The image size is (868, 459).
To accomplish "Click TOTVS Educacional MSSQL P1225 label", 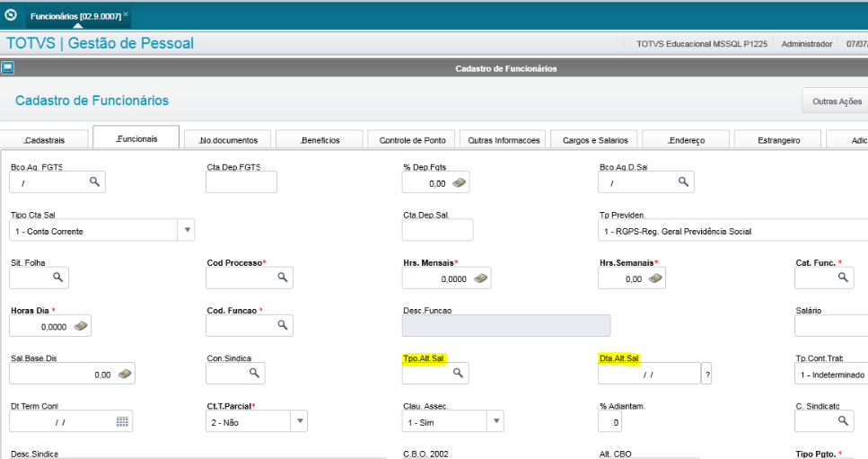I will click(701, 44).
